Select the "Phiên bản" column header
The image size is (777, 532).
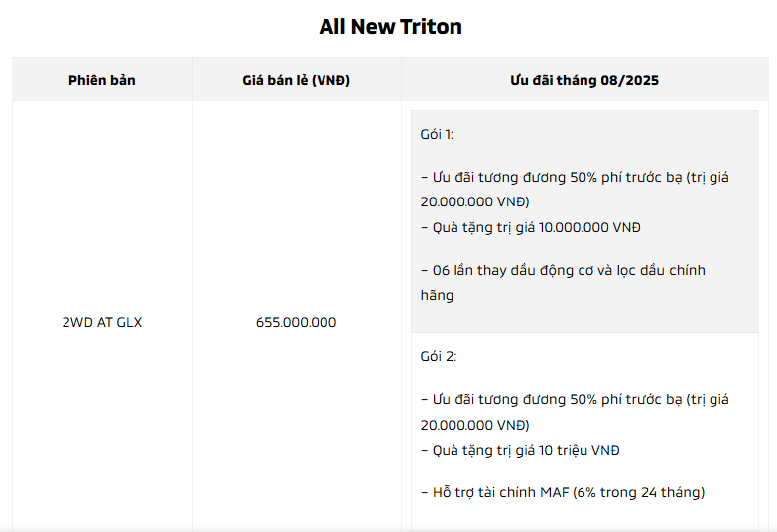coord(102,80)
